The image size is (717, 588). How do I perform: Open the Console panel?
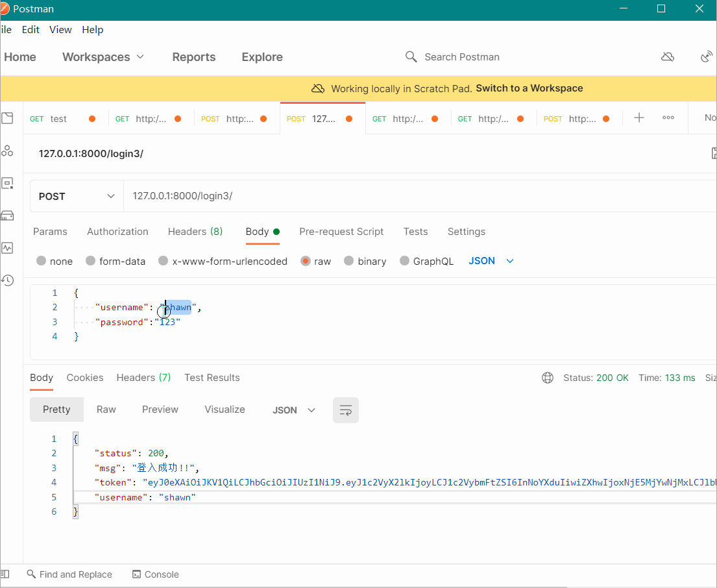(155, 574)
